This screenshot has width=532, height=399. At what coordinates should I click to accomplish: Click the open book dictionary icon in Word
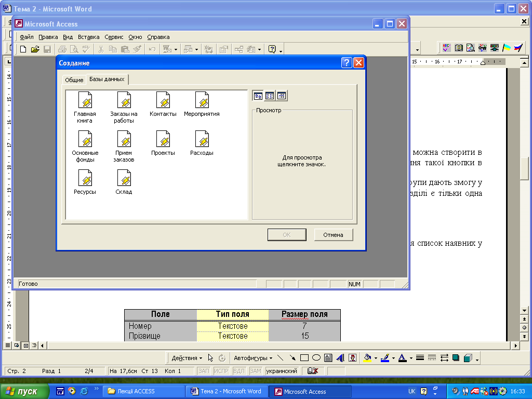[x=459, y=48]
